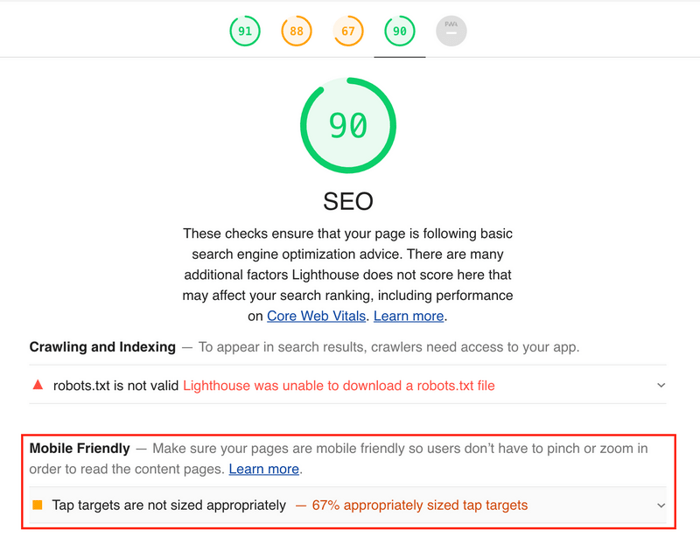Open Learn more link after Core Web Vitals
The height and width of the screenshot is (544, 700).
coord(408,316)
